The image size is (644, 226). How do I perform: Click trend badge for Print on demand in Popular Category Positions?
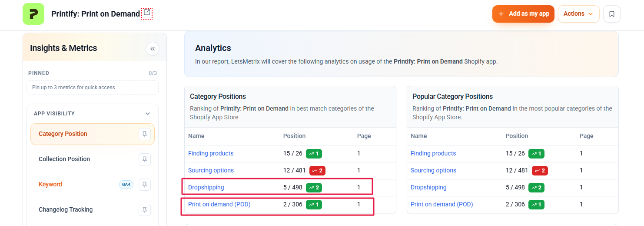coord(536,205)
